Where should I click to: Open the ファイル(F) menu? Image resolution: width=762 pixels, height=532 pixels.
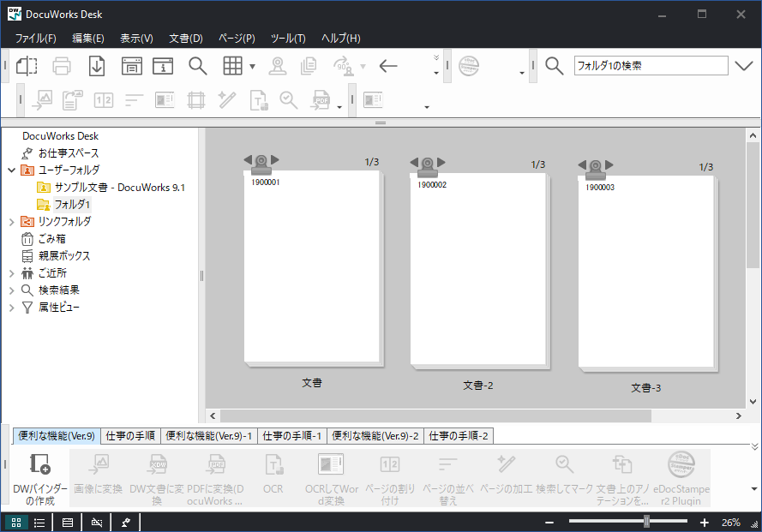coord(35,38)
